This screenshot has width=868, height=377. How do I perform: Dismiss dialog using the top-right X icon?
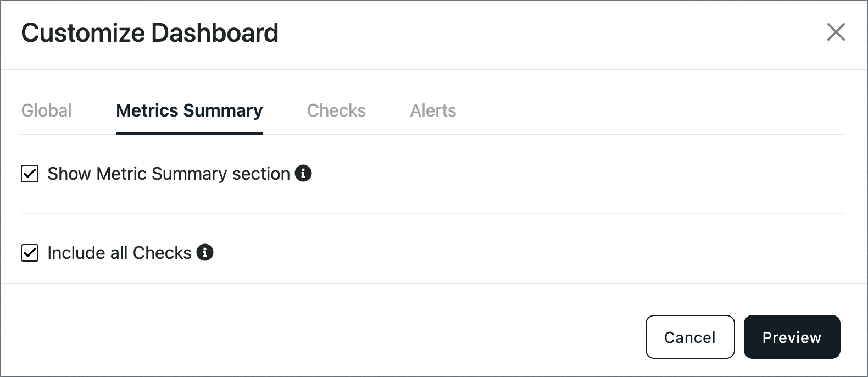click(836, 32)
